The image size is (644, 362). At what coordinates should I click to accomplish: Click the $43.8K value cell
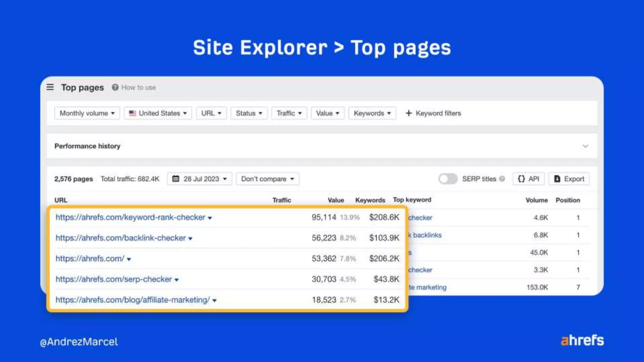(386, 279)
